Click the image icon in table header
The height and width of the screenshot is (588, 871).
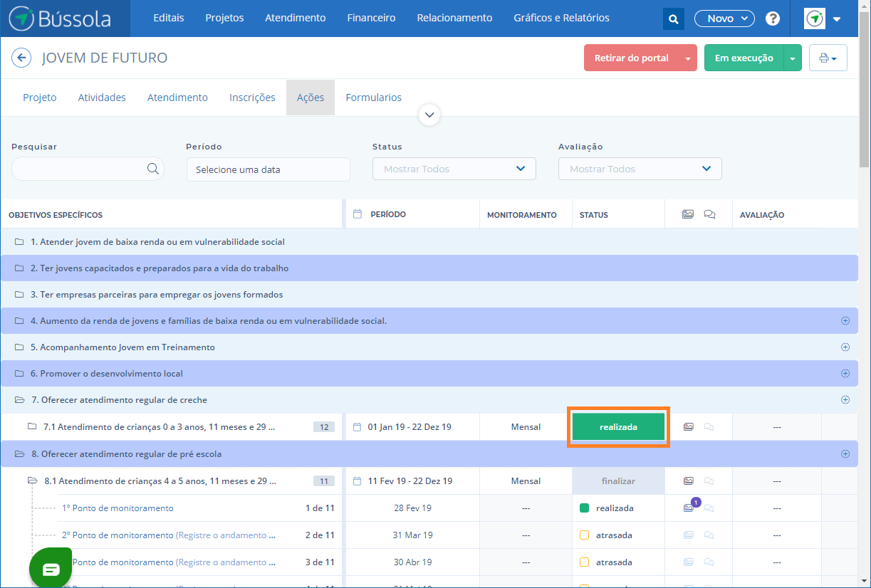(687, 214)
